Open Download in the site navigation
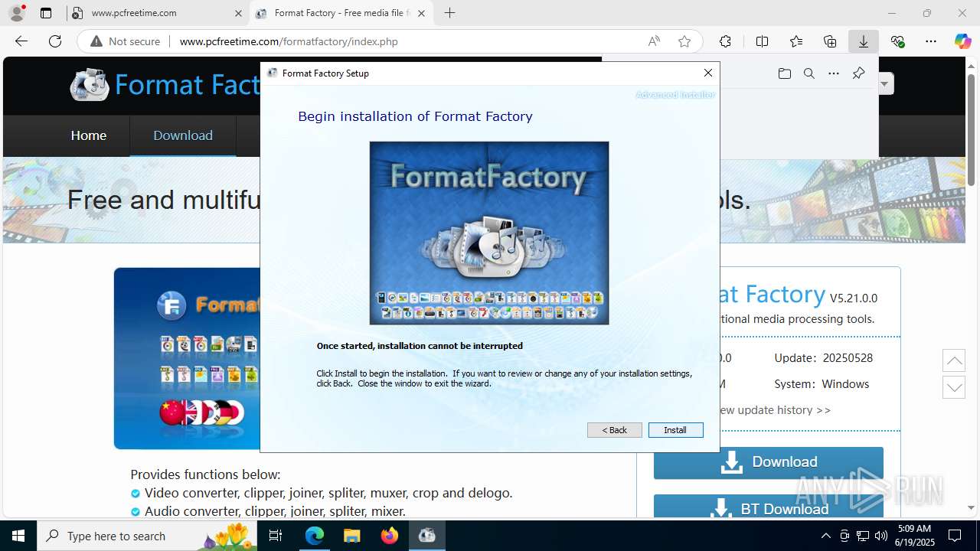 [x=183, y=135]
